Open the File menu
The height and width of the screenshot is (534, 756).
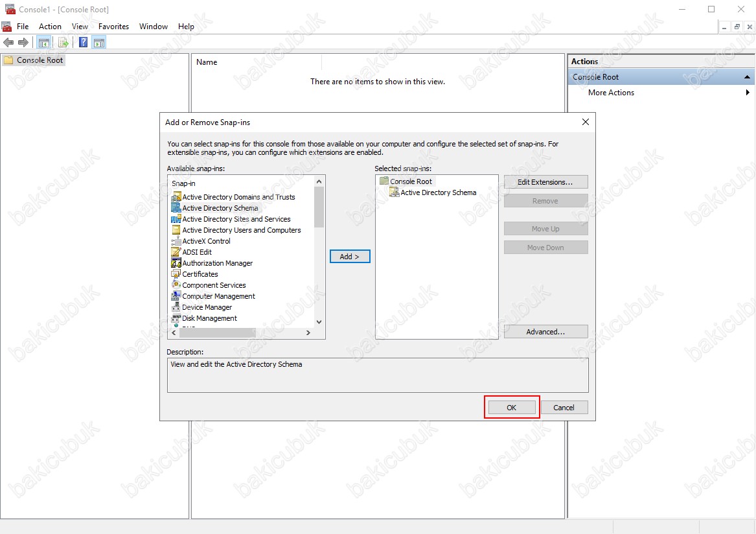23,27
